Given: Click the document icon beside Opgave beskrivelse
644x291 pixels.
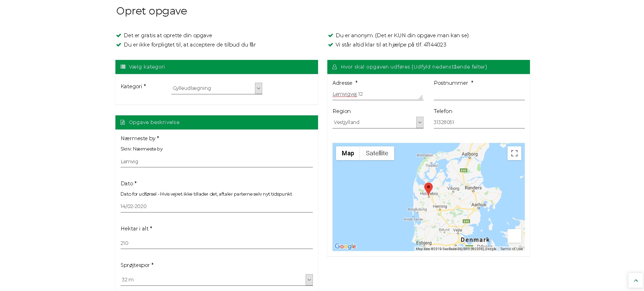Looking at the screenshot, I should (123, 122).
